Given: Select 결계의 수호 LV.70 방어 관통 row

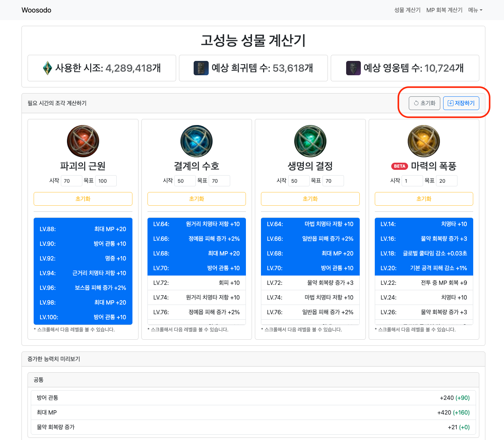Looking at the screenshot, I should coord(197,268).
